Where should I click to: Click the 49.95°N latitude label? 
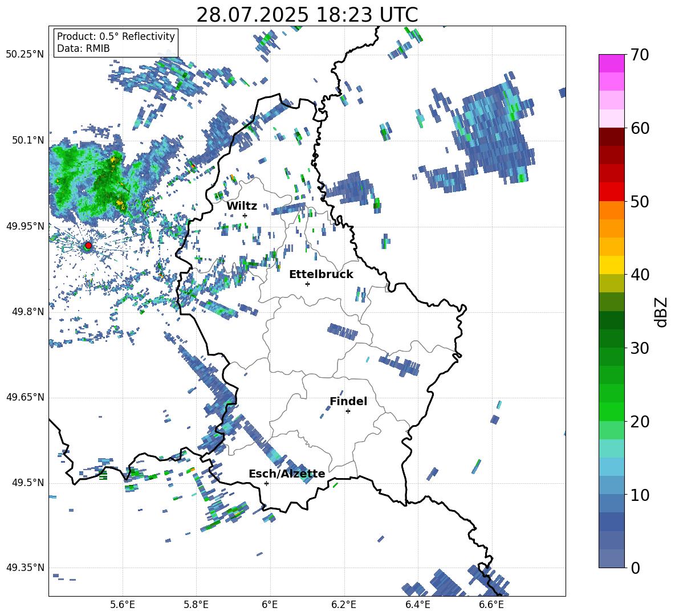(25, 226)
